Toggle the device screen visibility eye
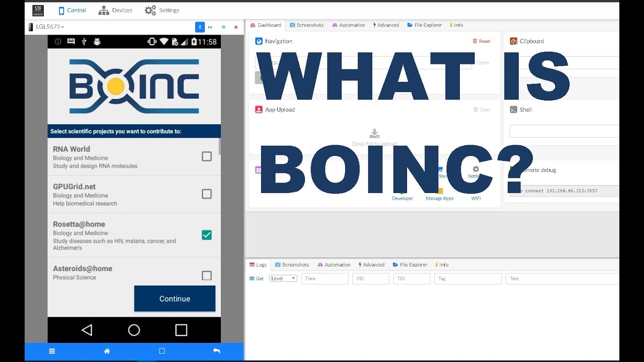 coord(223,27)
